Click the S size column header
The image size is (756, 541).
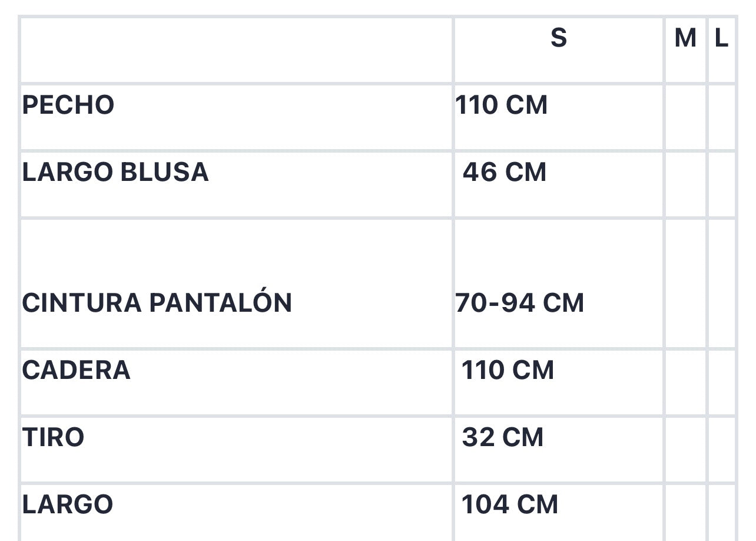(558, 38)
